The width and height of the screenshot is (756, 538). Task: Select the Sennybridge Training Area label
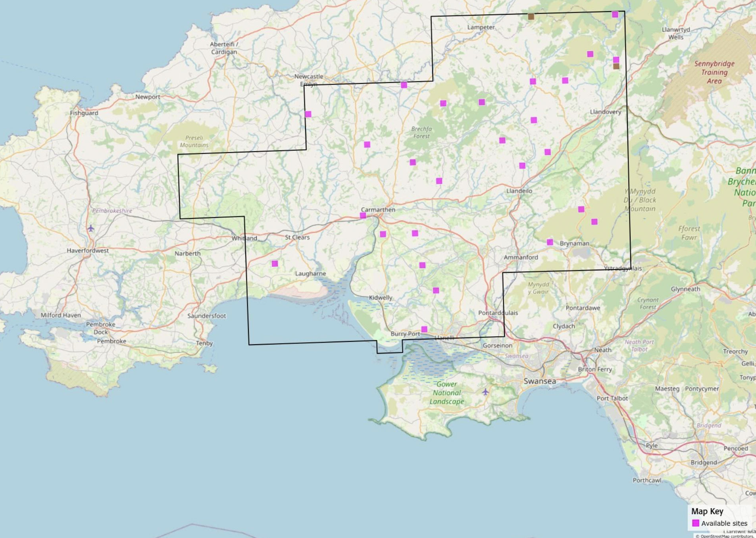714,72
